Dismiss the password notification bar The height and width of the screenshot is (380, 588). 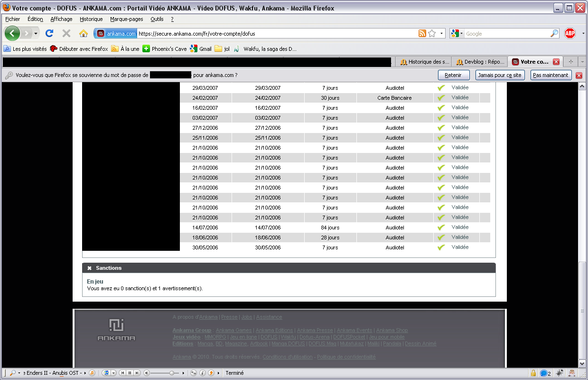point(579,75)
